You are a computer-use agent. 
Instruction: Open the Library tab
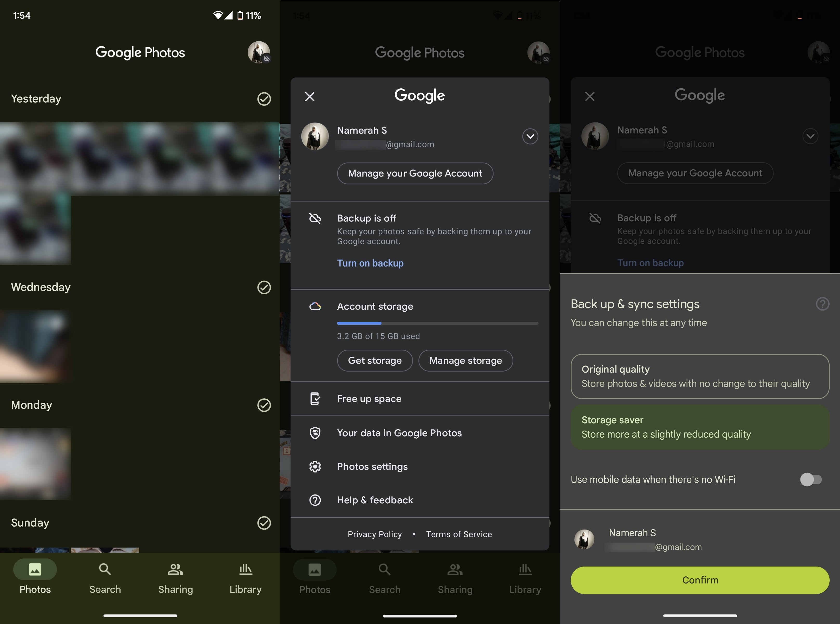tap(245, 577)
